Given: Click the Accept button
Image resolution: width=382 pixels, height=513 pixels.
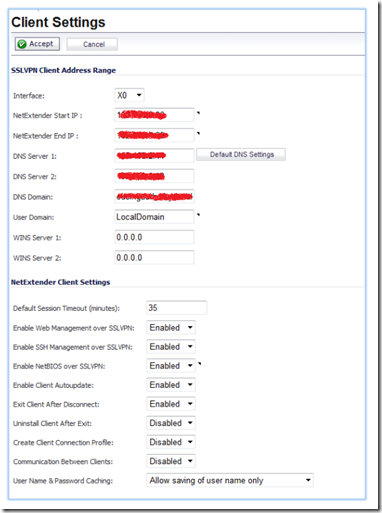Looking at the screenshot, I should (37, 44).
